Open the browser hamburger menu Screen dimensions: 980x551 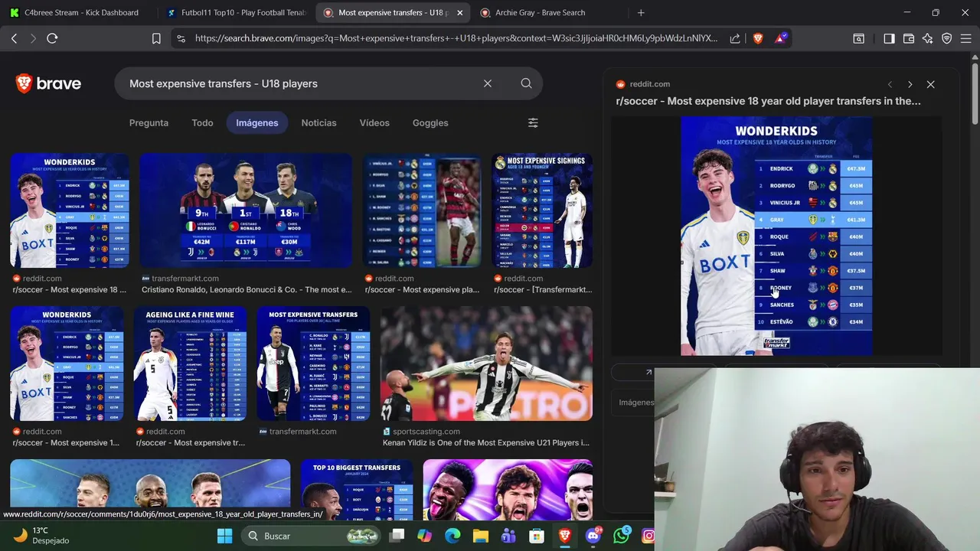click(x=966, y=38)
